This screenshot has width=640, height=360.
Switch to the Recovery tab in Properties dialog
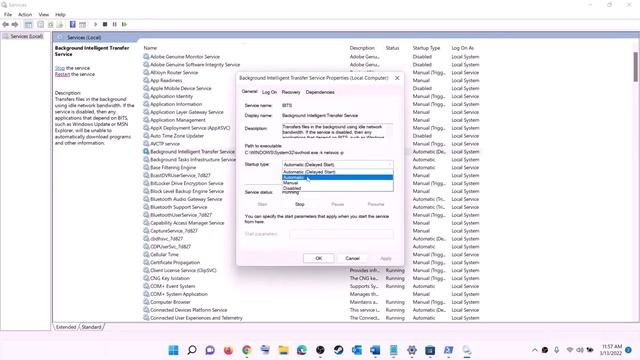291,92
